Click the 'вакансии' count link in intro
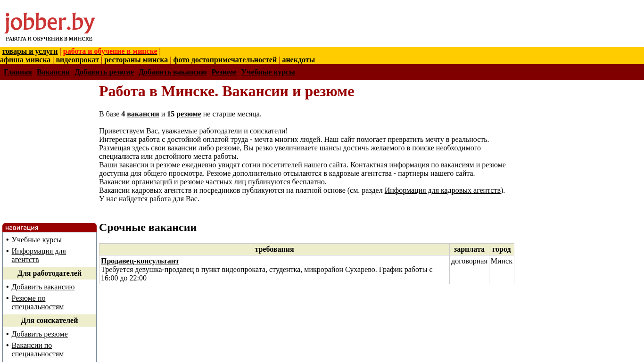The width and height of the screenshot is (644, 362). [143, 114]
